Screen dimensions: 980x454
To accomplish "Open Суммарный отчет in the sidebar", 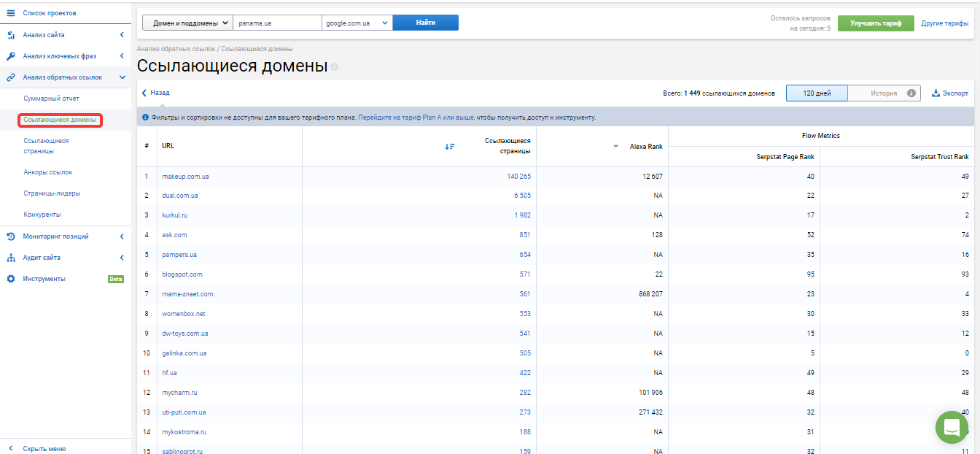I will [51, 99].
